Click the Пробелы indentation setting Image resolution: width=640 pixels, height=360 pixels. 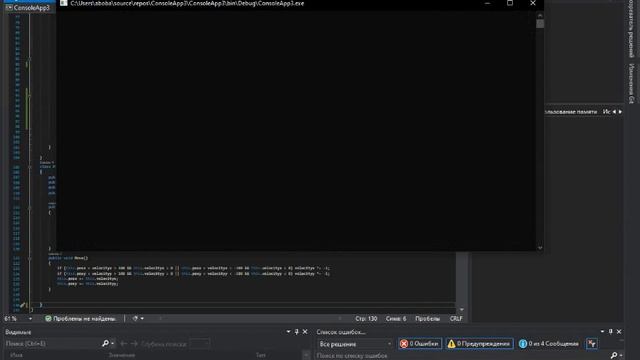pyautogui.click(x=427, y=319)
